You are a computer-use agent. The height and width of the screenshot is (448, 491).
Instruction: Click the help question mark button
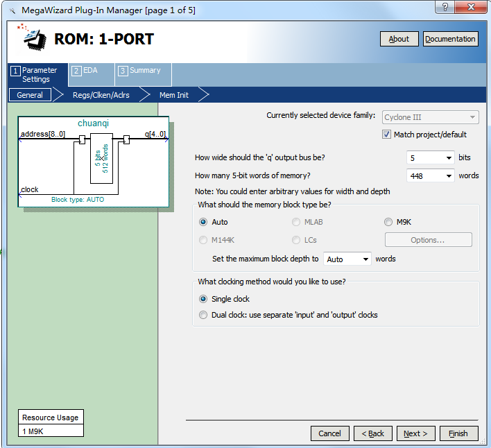(x=440, y=8)
